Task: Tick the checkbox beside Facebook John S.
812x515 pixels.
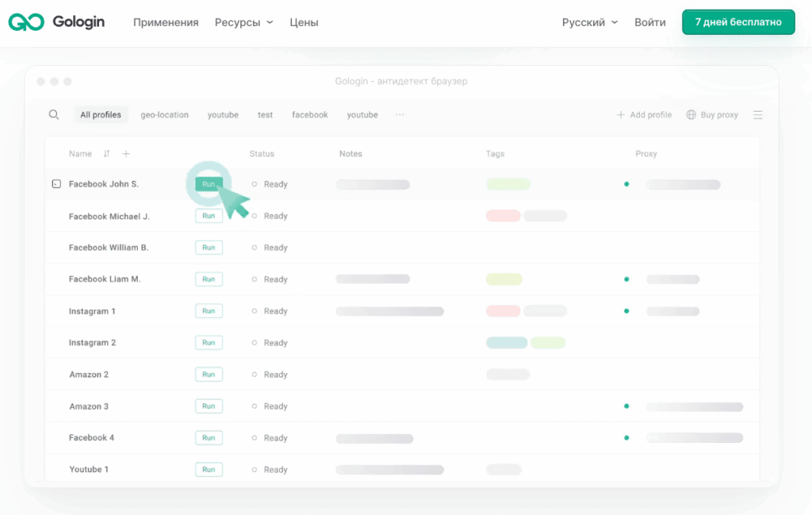Action: coord(56,184)
